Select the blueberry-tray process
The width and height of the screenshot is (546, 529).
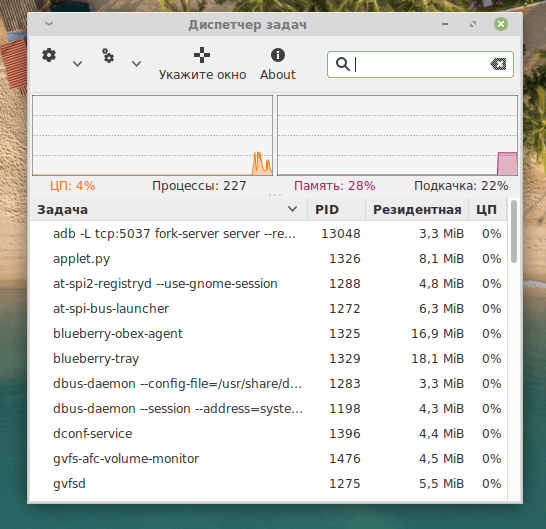pos(268,359)
